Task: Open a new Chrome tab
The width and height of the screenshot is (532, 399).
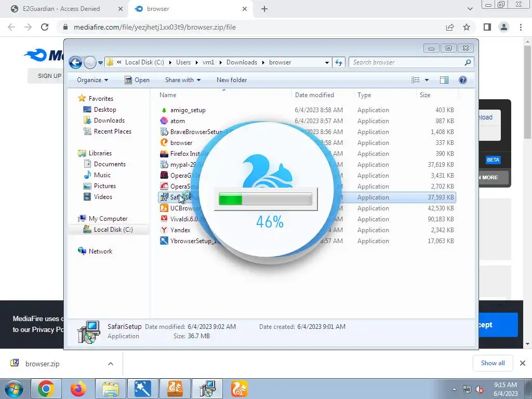Action: [264, 9]
